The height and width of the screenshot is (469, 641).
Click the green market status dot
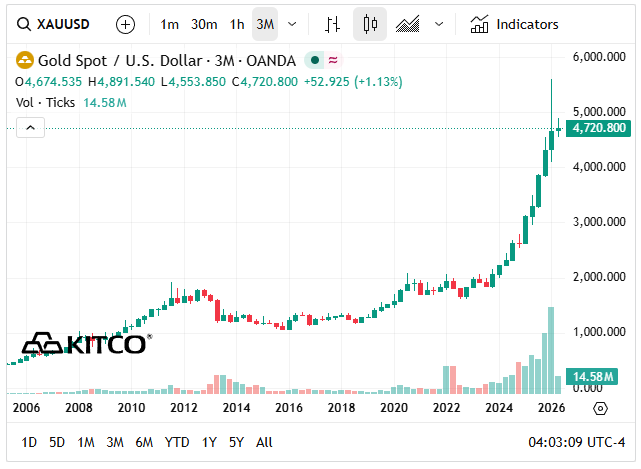(314, 61)
